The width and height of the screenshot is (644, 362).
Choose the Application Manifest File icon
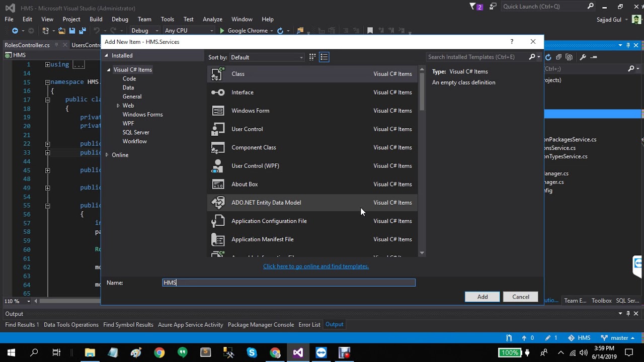click(x=218, y=239)
